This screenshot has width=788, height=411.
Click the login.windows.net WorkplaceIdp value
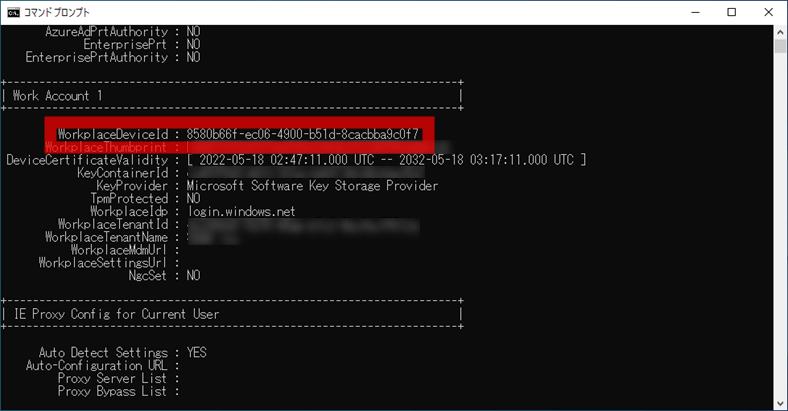[240, 212]
